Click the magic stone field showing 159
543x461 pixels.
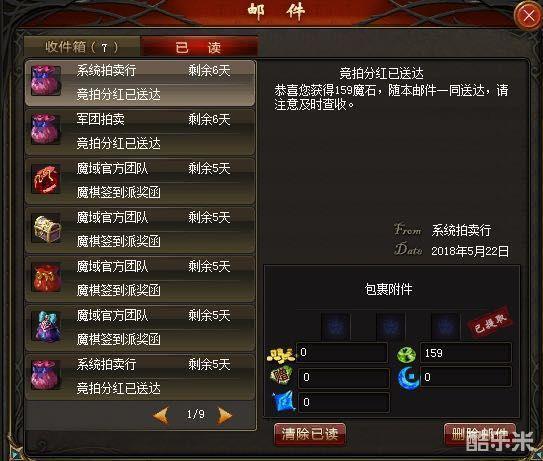pyautogui.click(x=465, y=353)
